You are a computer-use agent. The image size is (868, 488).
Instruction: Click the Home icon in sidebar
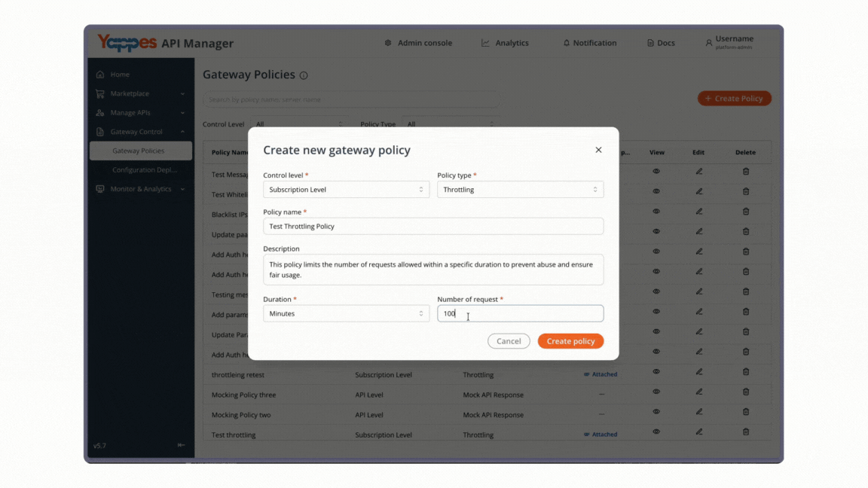[100, 74]
